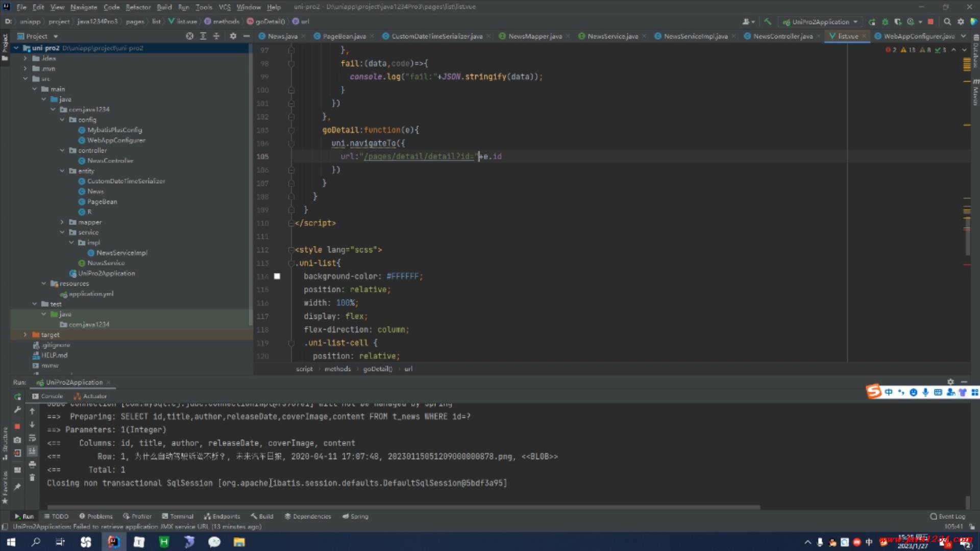
Task: Switch to the NewsController.java tab
Action: pos(782,36)
